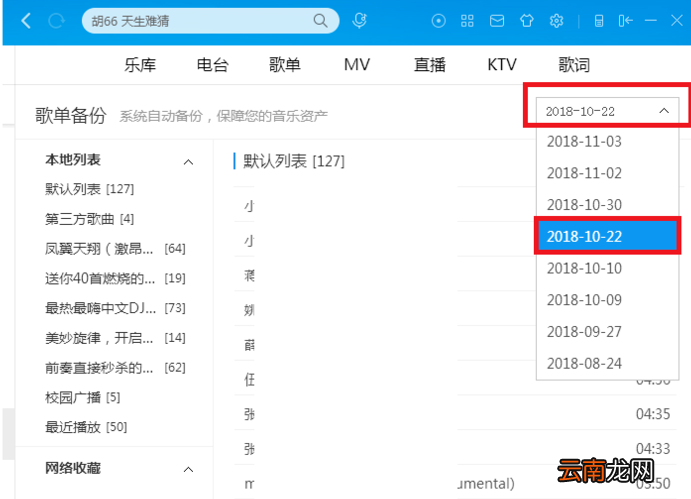Click the refresh icon in the title bar

pos(56,21)
